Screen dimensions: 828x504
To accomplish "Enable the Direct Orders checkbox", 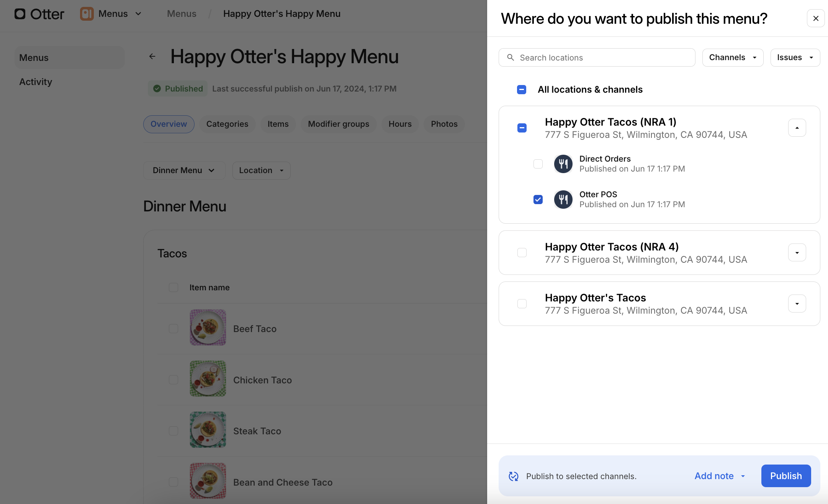I will click(x=538, y=164).
